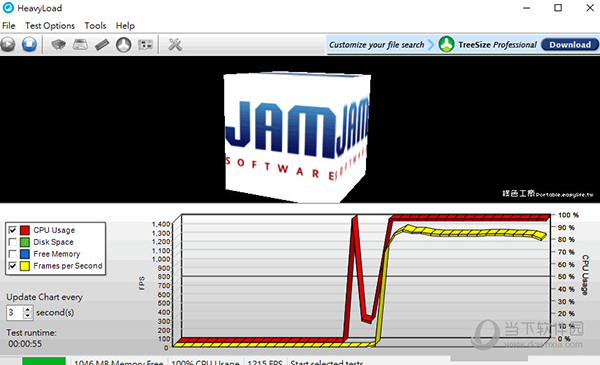Stop running tests with blue stop icon
The width and height of the screenshot is (600, 365).
[29, 45]
